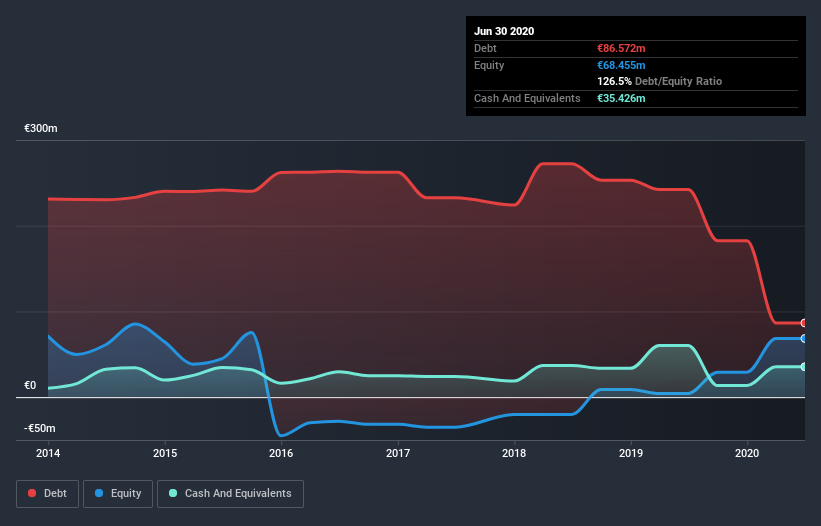Click the 2017 x-axis label
Screen dimensions: 821x526
(x=398, y=453)
